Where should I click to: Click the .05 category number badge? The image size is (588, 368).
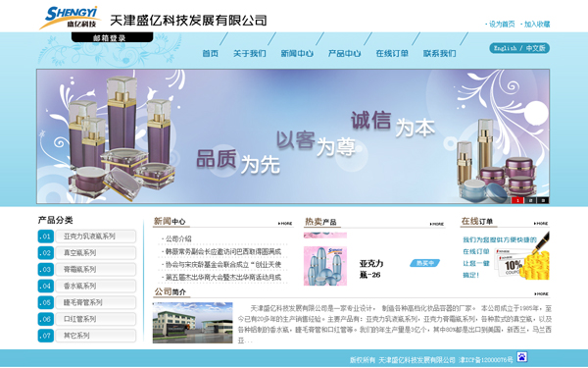tap(46, 302)
